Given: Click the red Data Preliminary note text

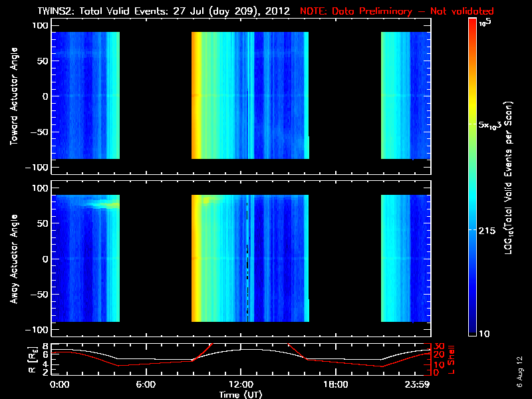Looking at the screenshot, I should (396, 11).
